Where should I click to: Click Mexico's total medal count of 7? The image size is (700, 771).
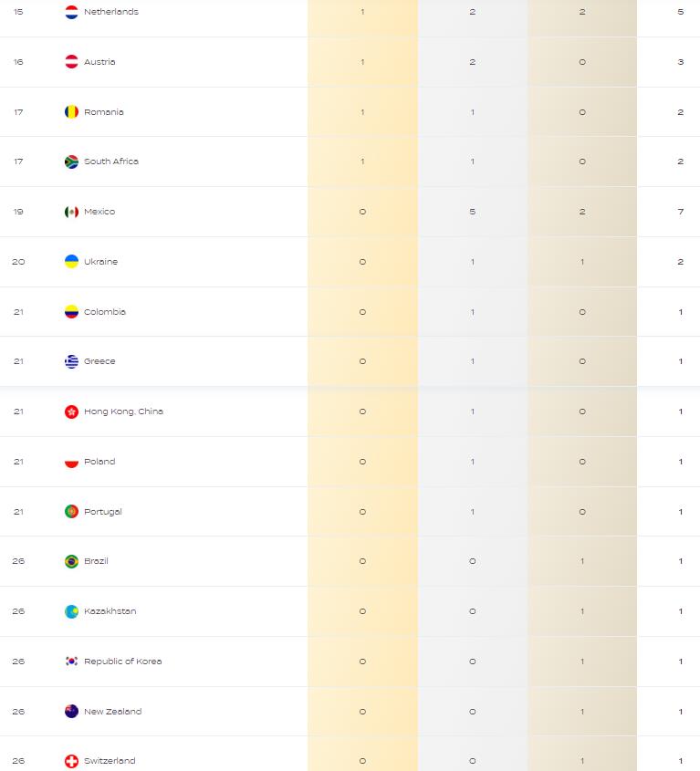pos(680,212)
